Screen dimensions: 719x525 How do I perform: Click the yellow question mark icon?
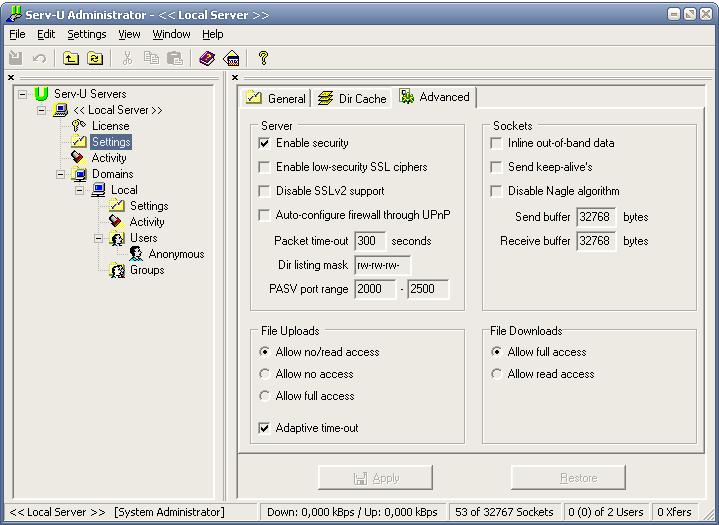263,58
